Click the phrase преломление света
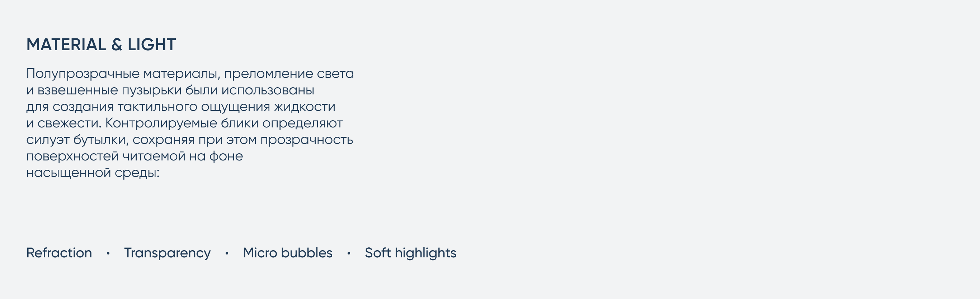This screenshot has height=299, width=980. click(x=289, y=74)
